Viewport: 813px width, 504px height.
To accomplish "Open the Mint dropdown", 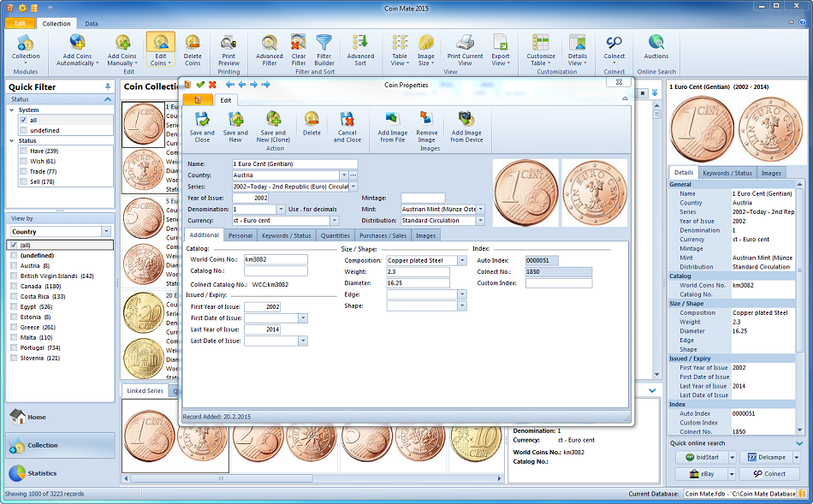I will (480, 209).
